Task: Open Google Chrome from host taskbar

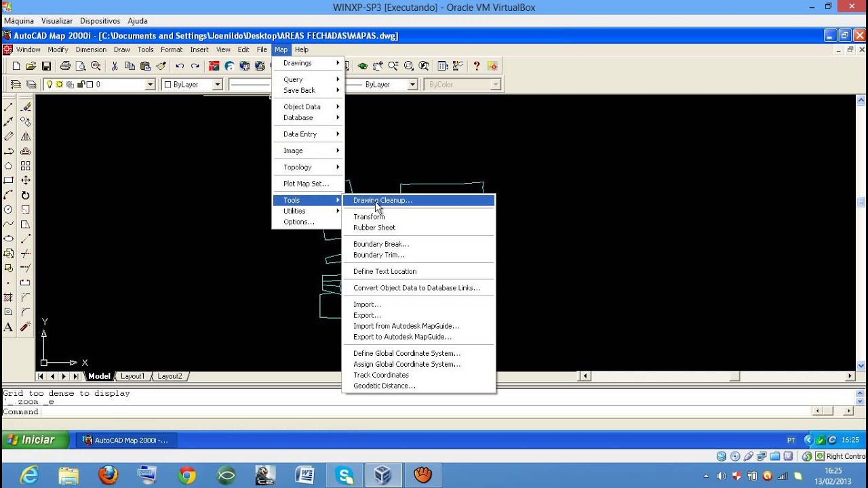Action: pos(187,475)
